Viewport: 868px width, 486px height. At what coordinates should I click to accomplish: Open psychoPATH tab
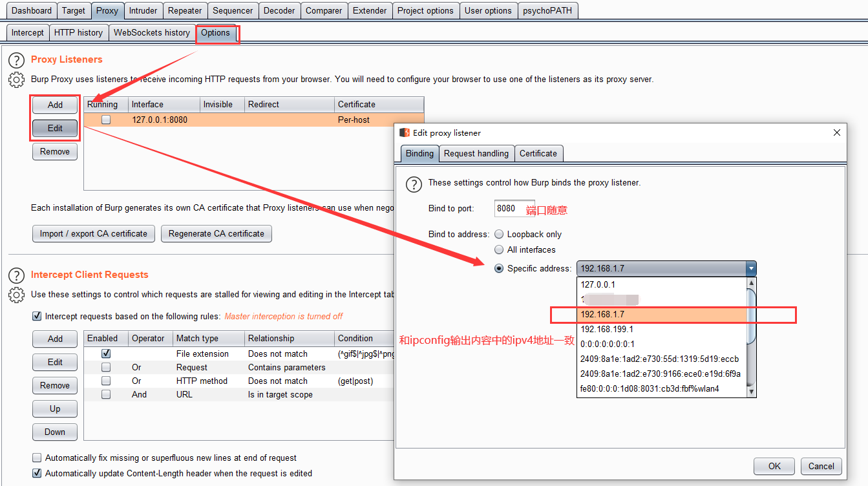pyautogui.click(x=547, y=10)
